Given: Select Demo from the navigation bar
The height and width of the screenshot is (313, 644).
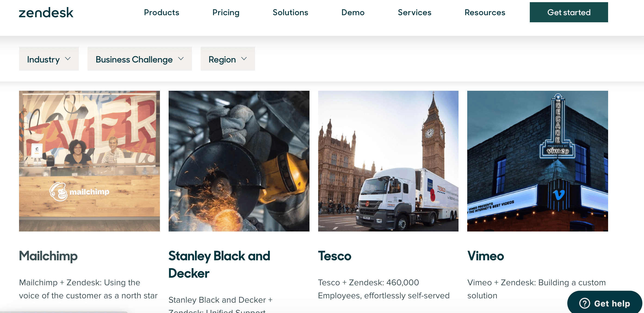Looking at the screenshot, I should pyautogui.click(x=353, y=12).
